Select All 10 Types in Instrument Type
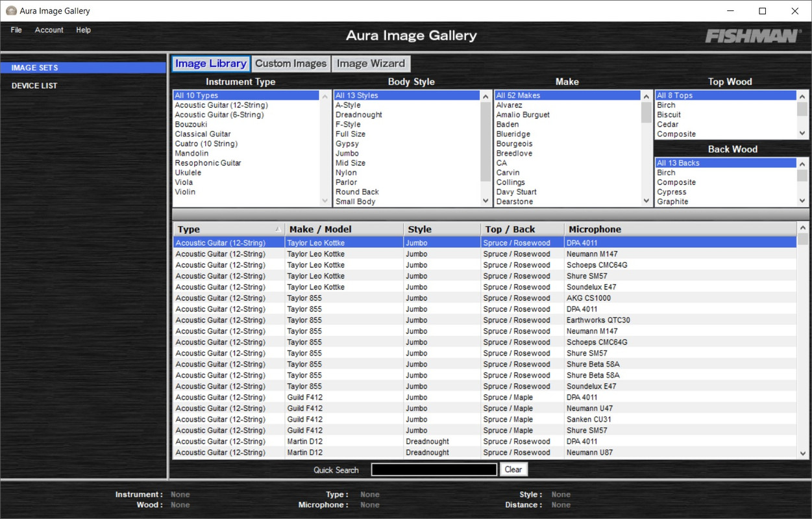This screenshot has width=812, height=519. click(x=246, y=95)
